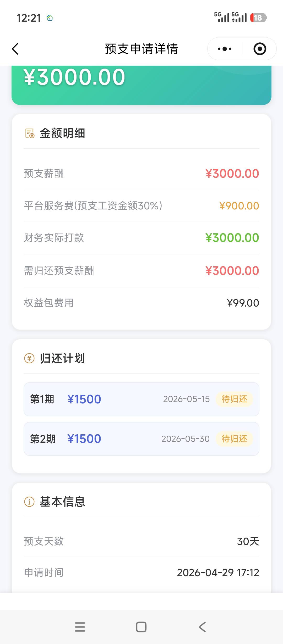
Task: Open the mini-program three-dot menu
Action: tap(225, 49)
